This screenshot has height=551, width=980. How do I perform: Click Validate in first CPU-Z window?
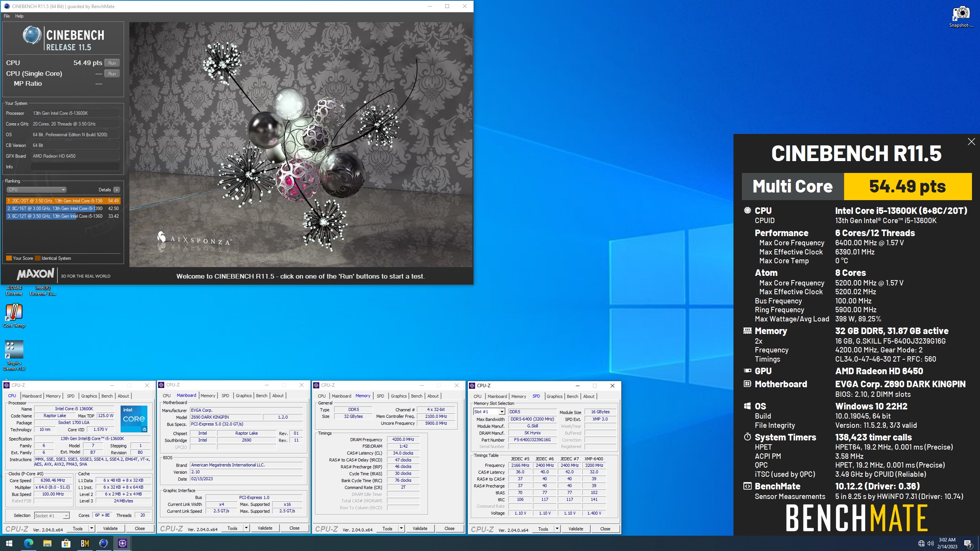point(110,528)
